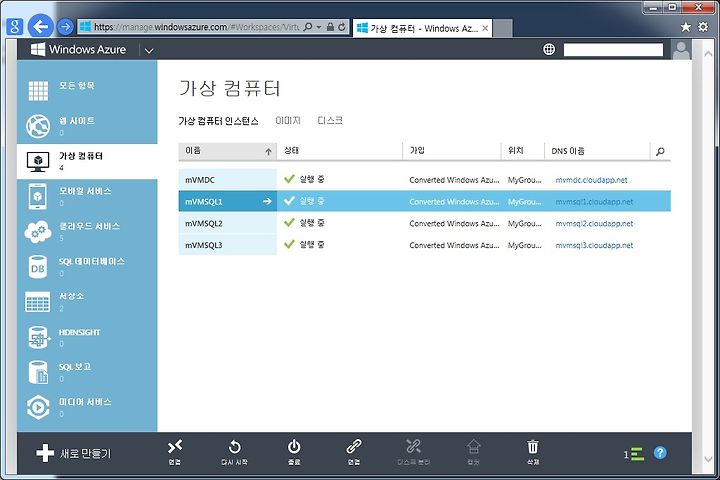Image resolution: width=720 pixels, height=480 pixels.
Task: Sort by DNS Name column header
Action: [x=597, y=151]
